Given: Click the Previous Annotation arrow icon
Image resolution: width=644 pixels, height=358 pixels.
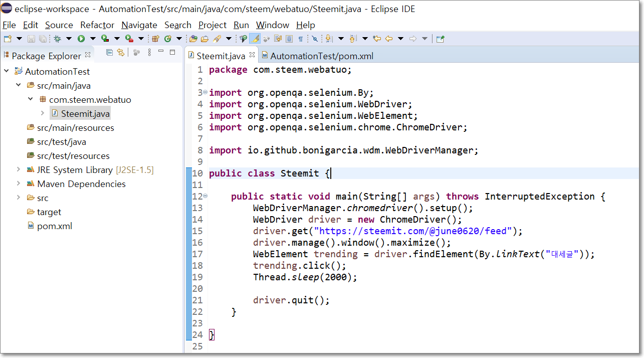Looking at the screenshot, I should click(x=353, y=39).
